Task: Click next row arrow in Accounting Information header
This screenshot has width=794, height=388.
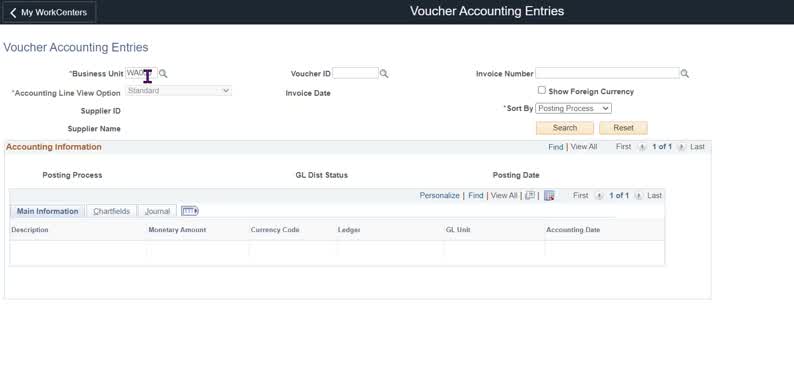Action: pos(681,147)
